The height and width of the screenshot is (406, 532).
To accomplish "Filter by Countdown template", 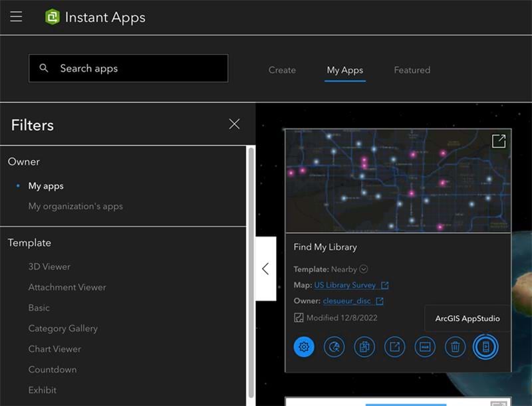I will point(53,369).
